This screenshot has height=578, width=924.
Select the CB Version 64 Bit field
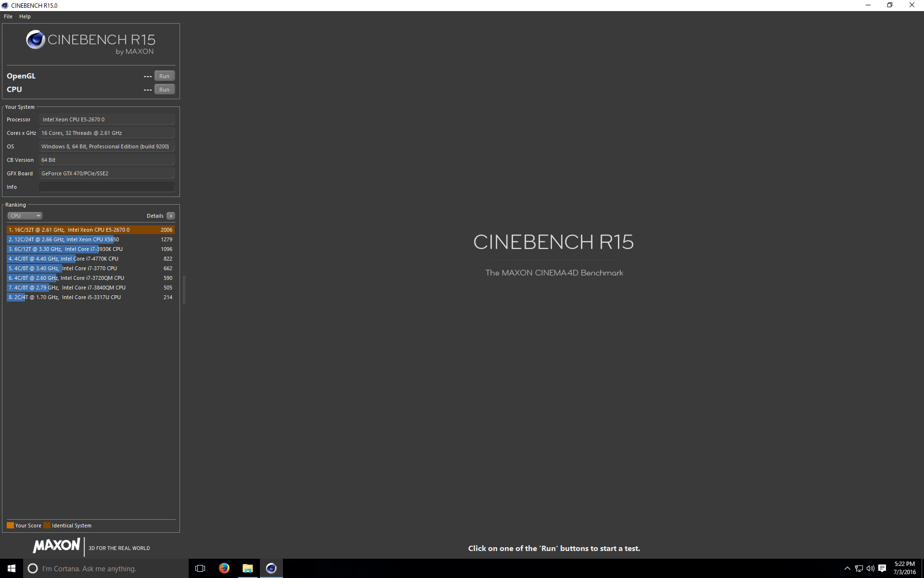106,160
